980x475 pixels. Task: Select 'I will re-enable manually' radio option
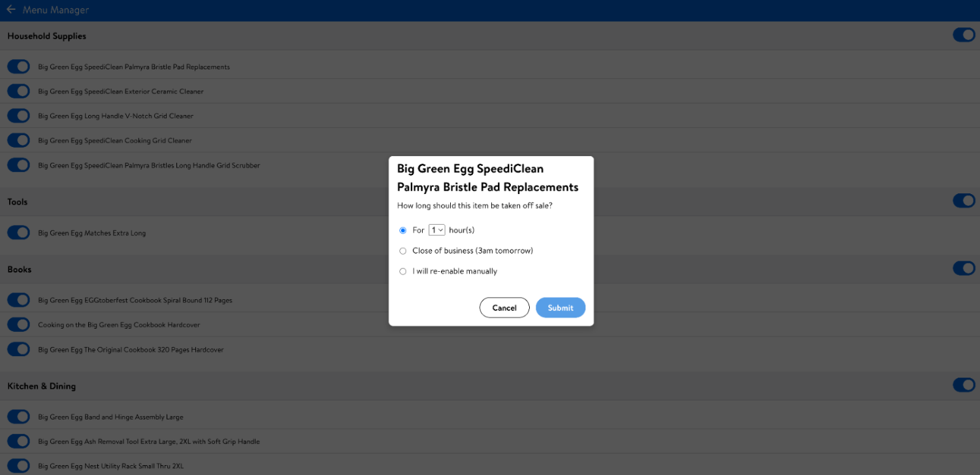[x=402, y=271]
